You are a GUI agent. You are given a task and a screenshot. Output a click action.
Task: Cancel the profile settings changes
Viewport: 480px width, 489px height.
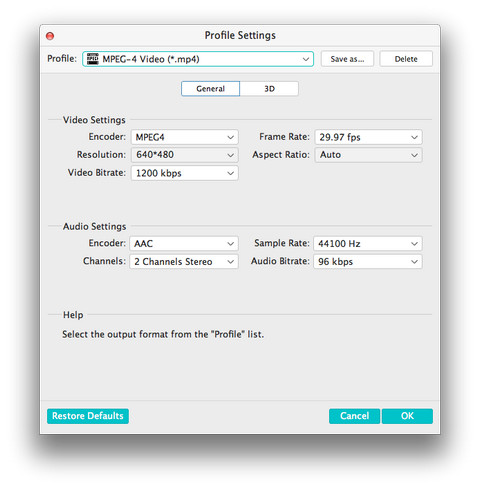point(354,416)
